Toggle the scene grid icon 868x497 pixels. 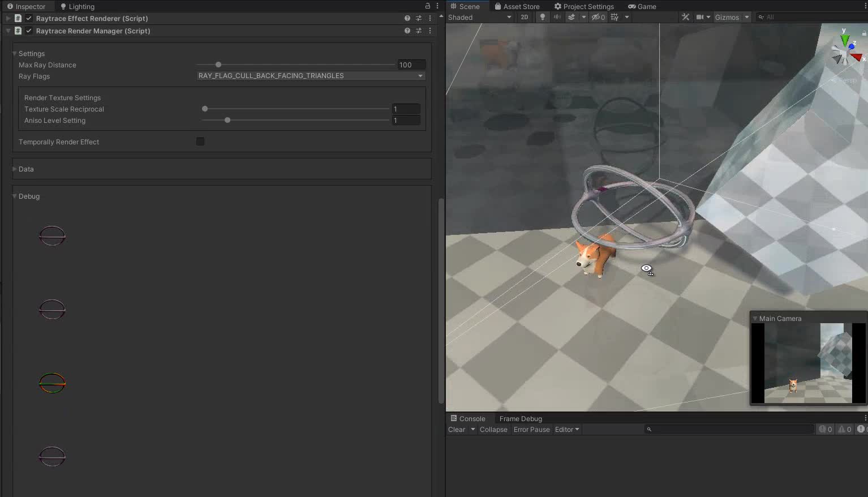pyautogui.click(x=615, y=17)
